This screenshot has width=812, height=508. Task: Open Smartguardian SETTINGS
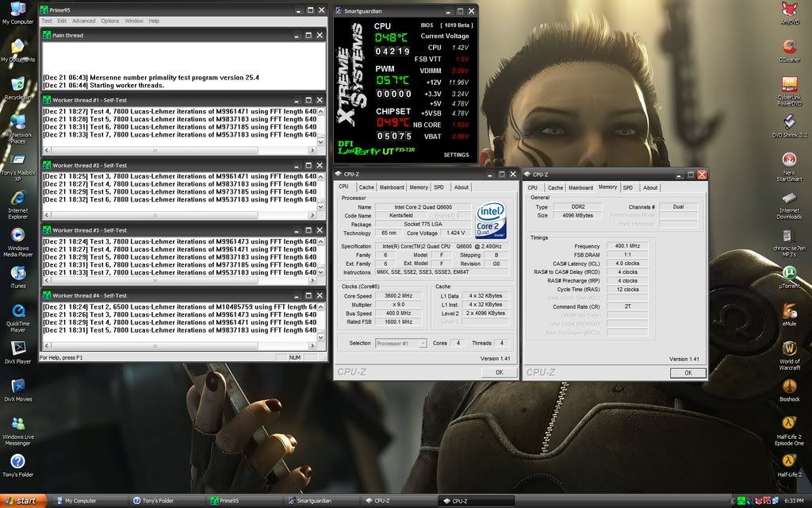click(456, 155)
